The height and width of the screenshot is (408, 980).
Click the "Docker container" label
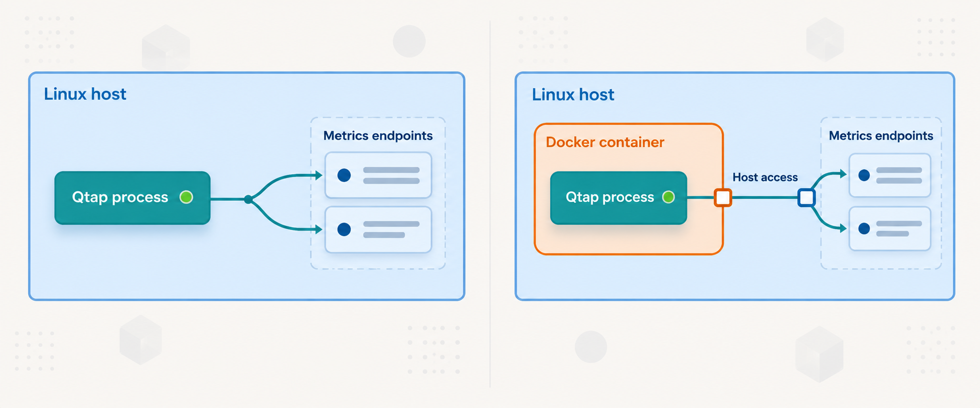[x=605, y=142]
